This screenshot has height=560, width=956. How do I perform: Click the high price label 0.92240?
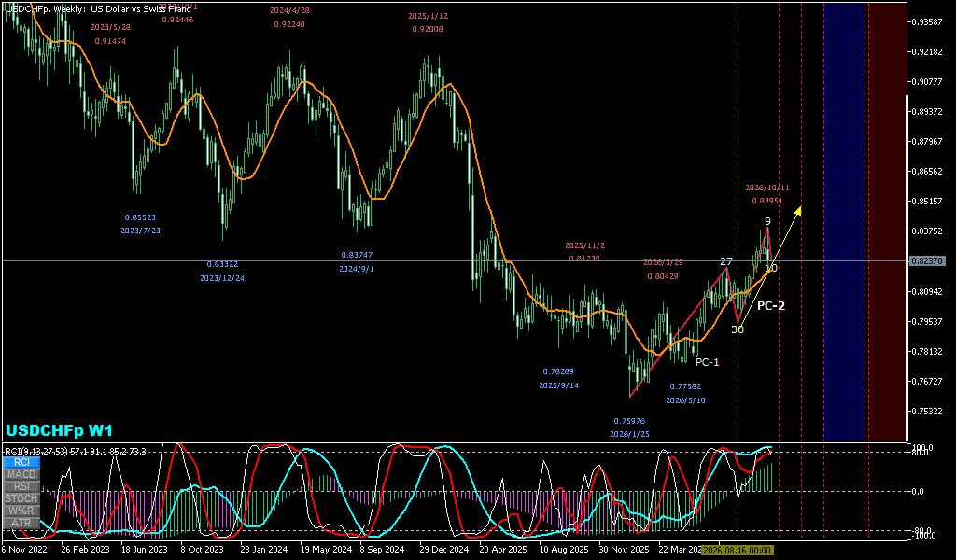pyautogui.click(x=289, y=24)
